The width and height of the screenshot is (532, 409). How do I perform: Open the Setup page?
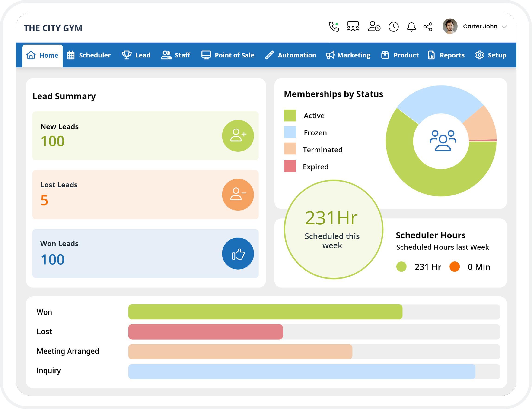click(490, 55)
